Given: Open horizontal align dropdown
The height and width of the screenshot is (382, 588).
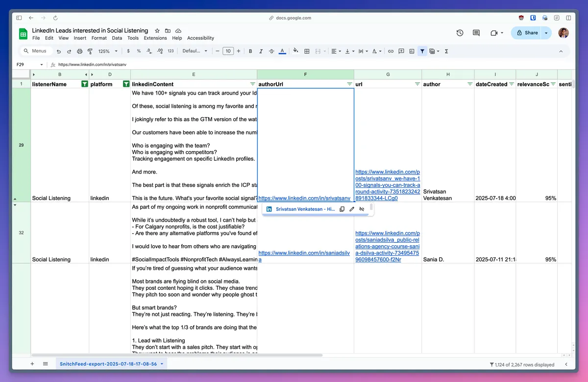Looking at the screenshot, I should coord(336,51).
